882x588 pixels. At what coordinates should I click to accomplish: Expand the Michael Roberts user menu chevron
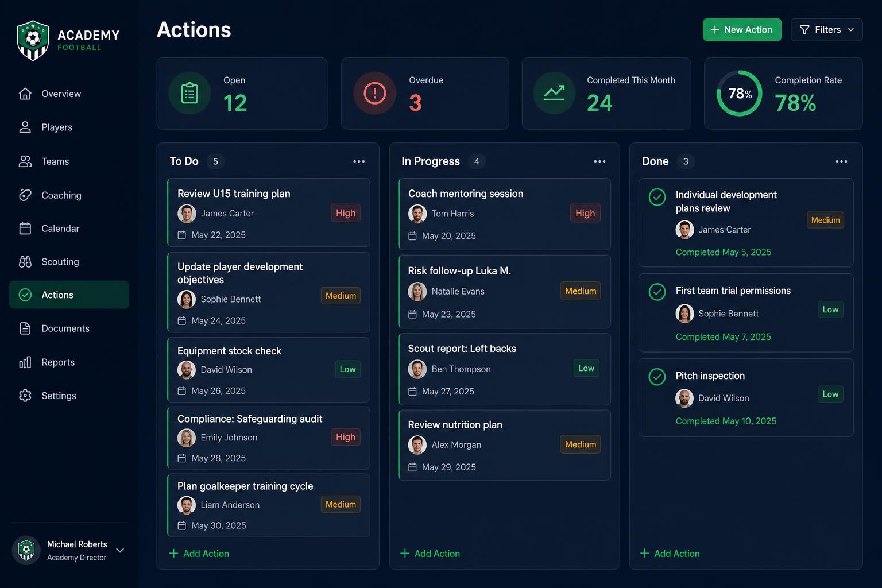pos(120,550)
